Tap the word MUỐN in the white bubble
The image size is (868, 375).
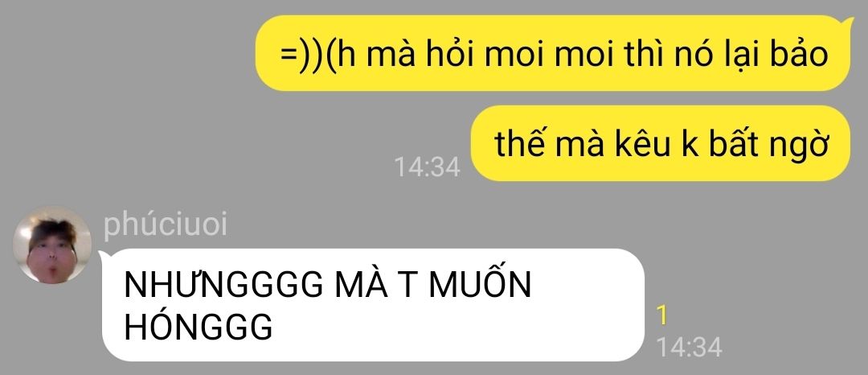481,283
